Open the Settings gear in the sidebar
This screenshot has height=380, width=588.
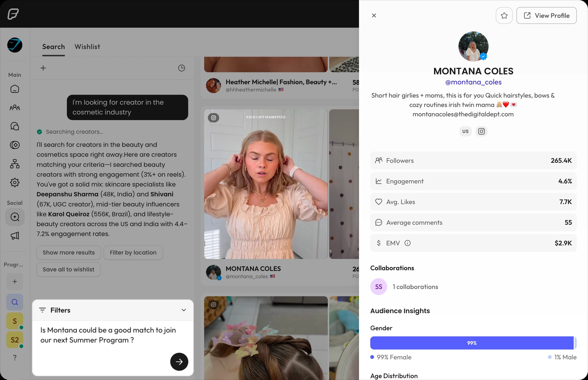(15, 182)
